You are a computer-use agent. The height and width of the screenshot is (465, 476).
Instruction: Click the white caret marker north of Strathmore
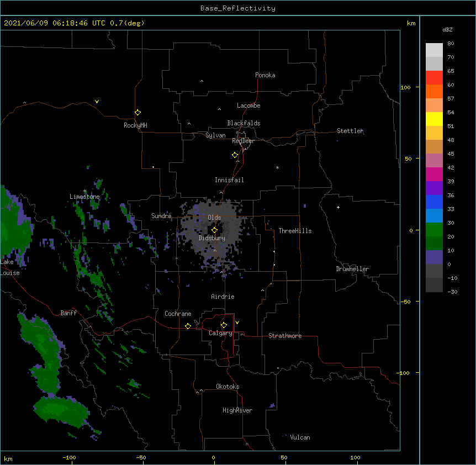pyautogui.click(x=263, y=290)
